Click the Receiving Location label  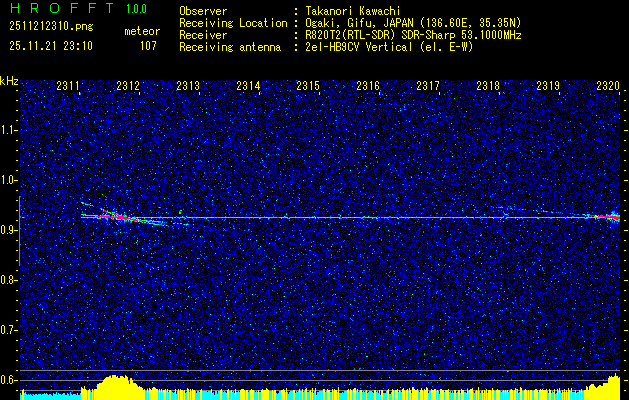tap(233, 23)
